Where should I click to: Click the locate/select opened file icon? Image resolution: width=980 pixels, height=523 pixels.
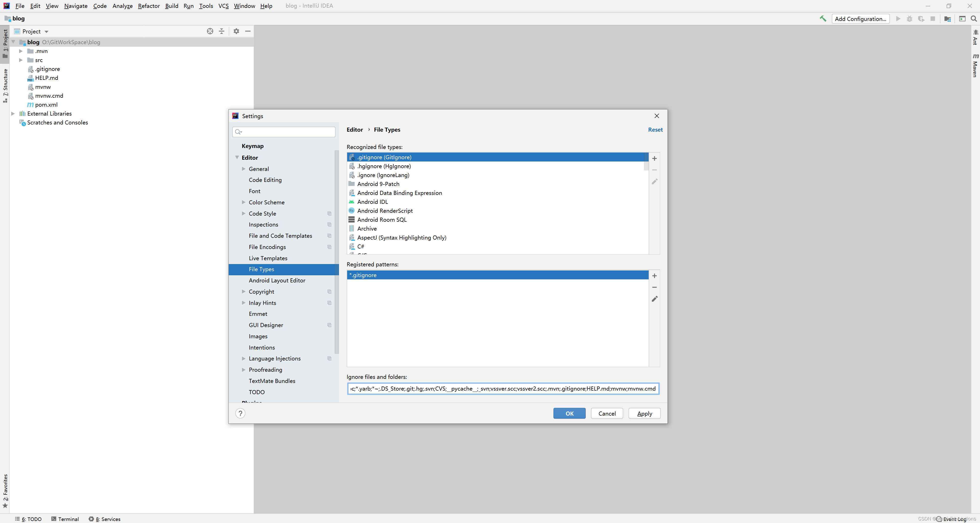pyautogui.click(x=210, y=31)
